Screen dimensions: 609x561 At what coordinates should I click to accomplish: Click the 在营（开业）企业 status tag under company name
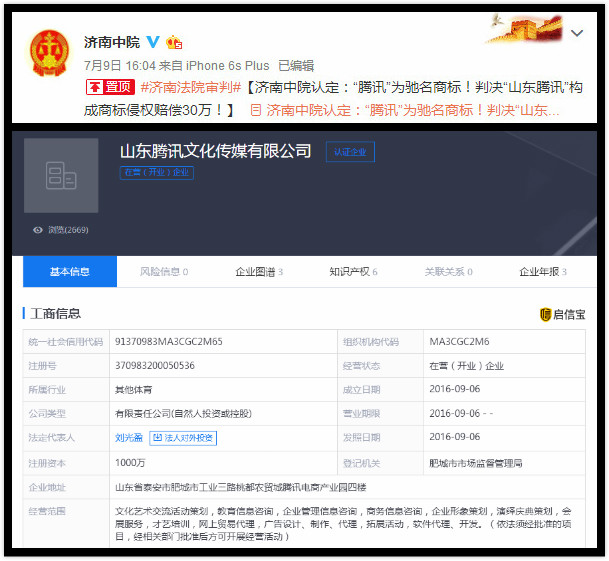tap(157, 172)
